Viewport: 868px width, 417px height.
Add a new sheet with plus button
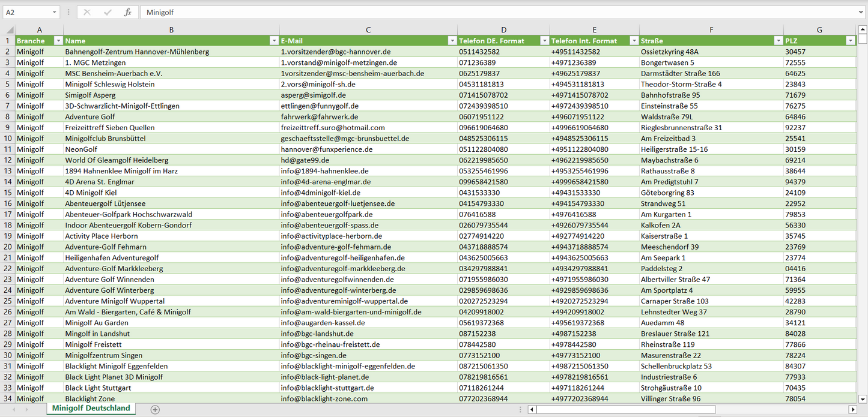[x=155, y=409]
